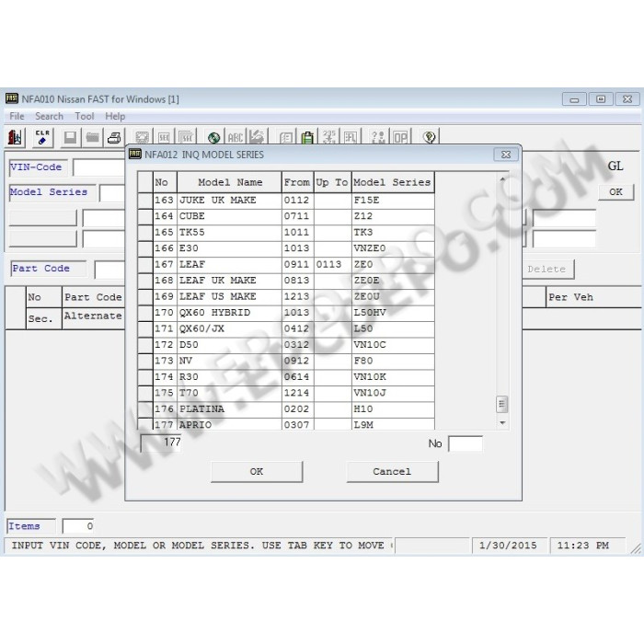Click the ABC text search icon
The width and height of the screenshot is (644, 644).
point(236,138)
